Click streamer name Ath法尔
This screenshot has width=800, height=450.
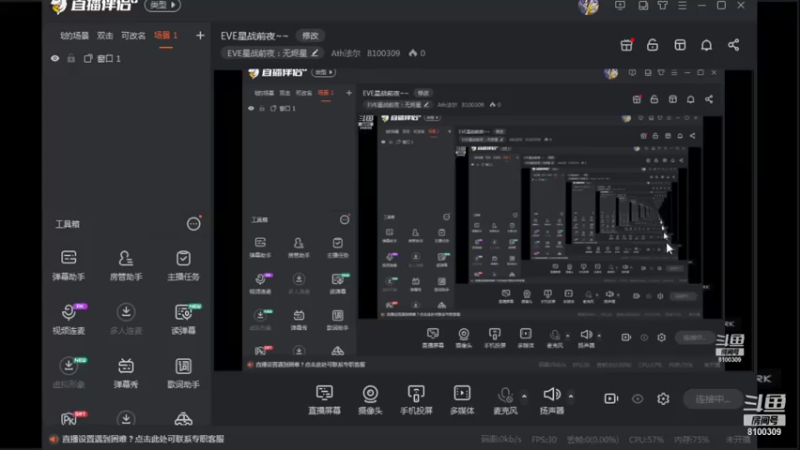[x=345, y=53]
